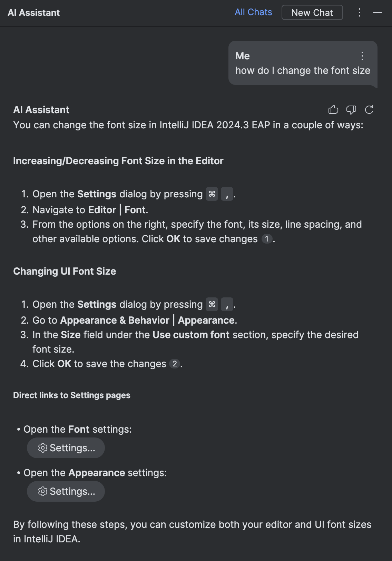Click the AI Assistant panel title
This screenshot has width=392, height=561.
pyautogui.click(x=34, y=13)
